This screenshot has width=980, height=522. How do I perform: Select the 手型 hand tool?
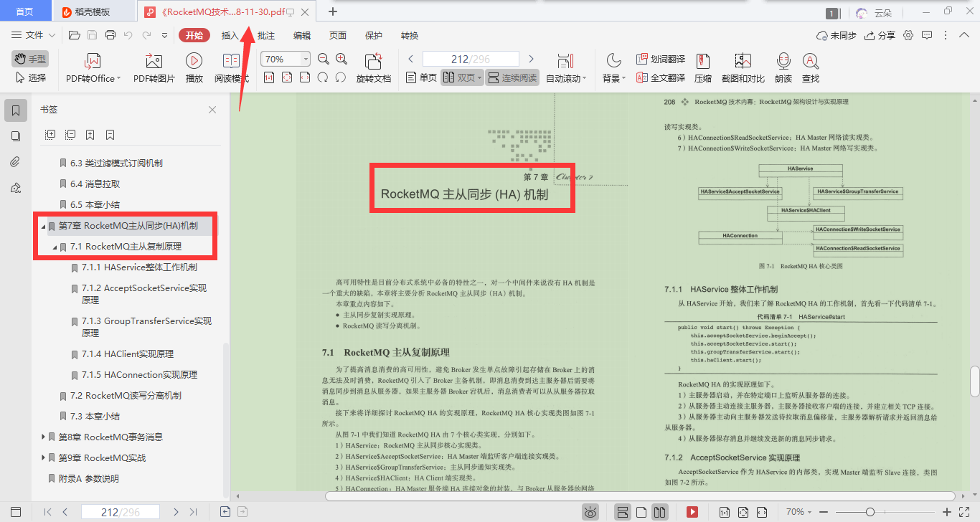pos(29,60)
